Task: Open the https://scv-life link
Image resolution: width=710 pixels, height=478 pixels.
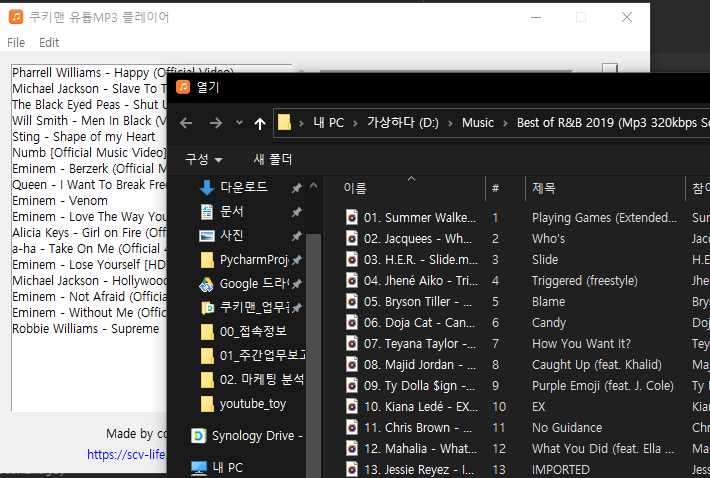Action: pyautogui.click(x=126, y=454)
